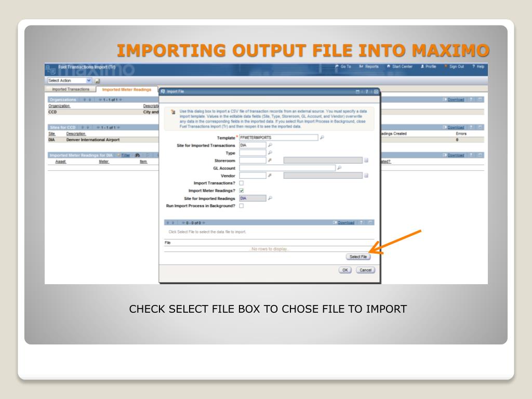Open Profile menu
532x399 pixels.
click(429, 66)
